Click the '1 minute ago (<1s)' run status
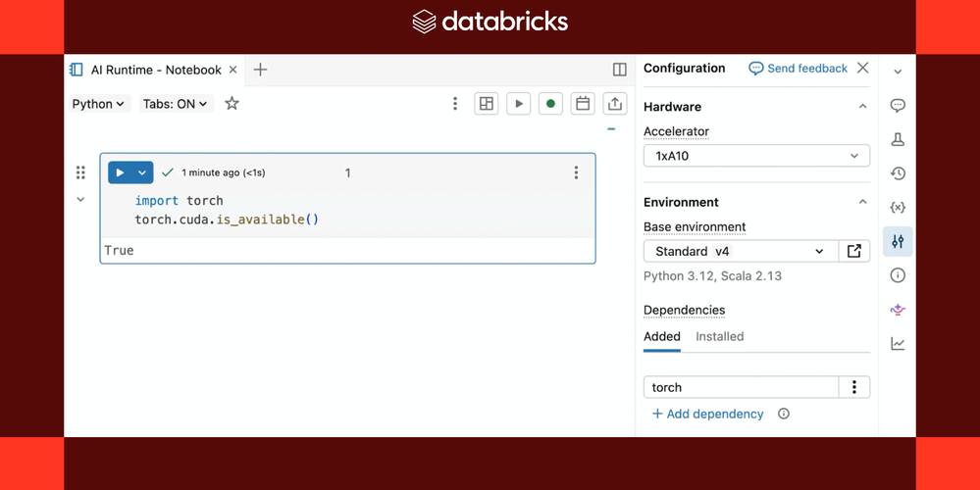 223,172
